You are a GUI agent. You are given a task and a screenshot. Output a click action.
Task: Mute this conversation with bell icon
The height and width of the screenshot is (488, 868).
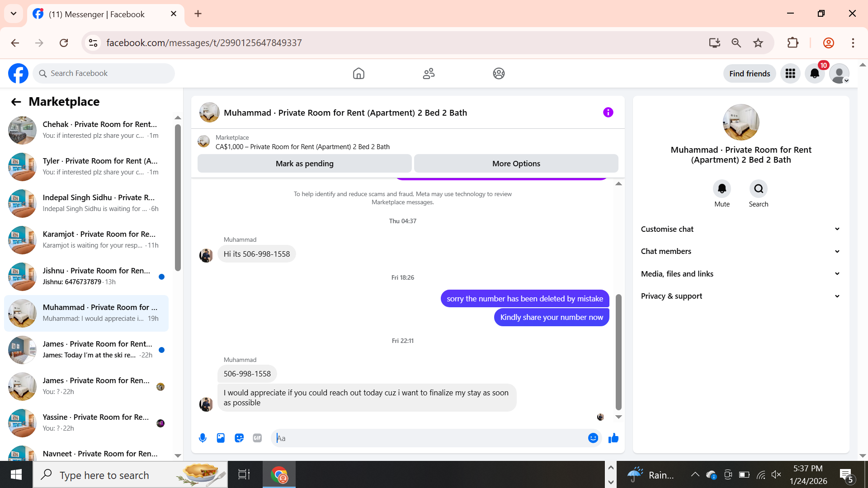point(722,189)
